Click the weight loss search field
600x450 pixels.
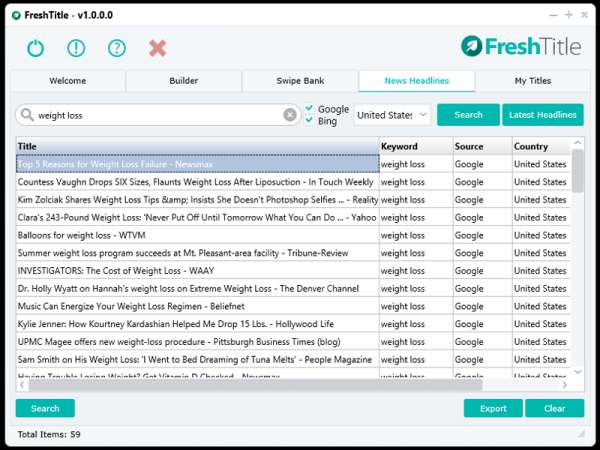click(x=158, y=115)
